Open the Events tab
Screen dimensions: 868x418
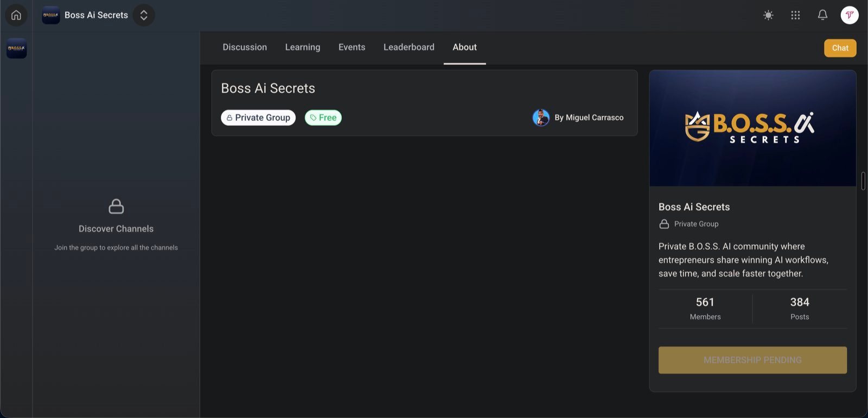[352, 47]
